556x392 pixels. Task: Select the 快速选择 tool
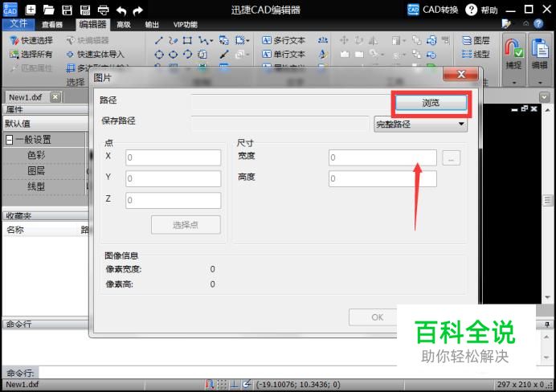(31, 40)
